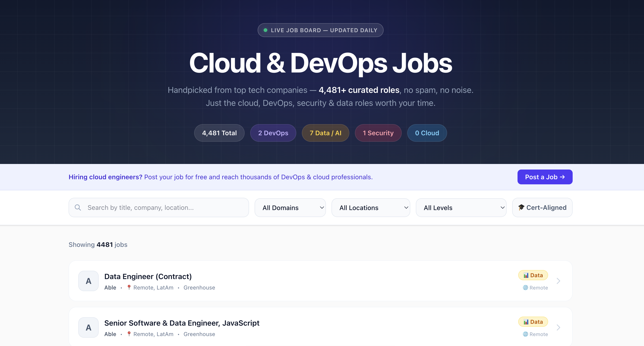The width and height of the screenshot is (644, 346).
Task: Select the 4,481 Total pill
Action: click(x=219, y=133)
